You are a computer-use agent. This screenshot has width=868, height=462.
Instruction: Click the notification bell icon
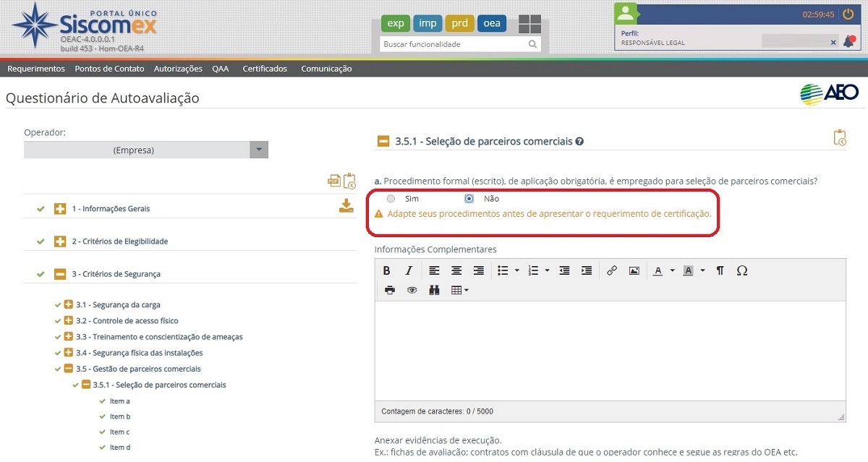pyautogui.click(x=849, y=42)
